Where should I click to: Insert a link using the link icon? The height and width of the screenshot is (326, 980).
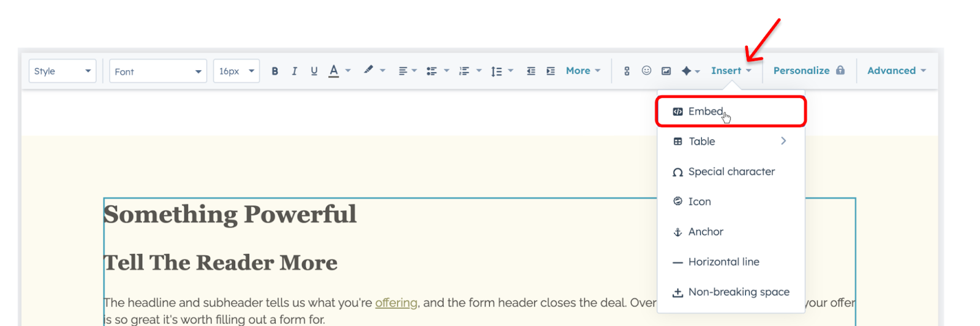(627, 71)
